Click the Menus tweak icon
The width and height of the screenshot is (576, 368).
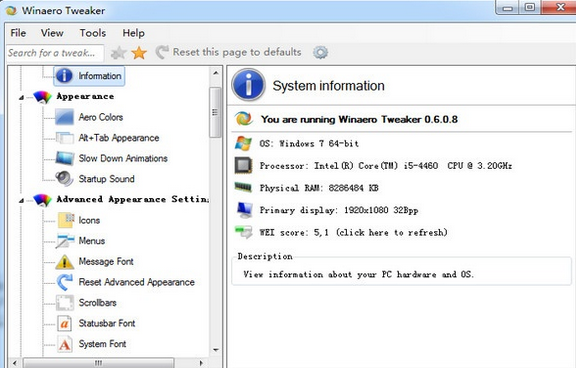pyautogui.click(x=65, y=241)
